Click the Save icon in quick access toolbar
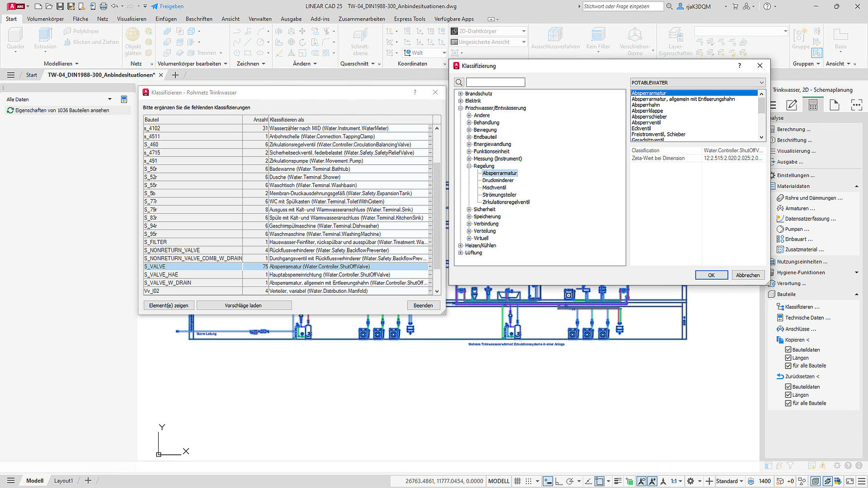This screenshot has width=868, height=488. tap(60, 6)
